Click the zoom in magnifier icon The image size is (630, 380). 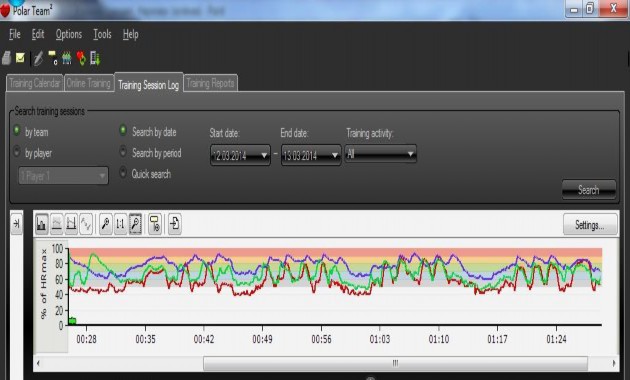(105, 224)
